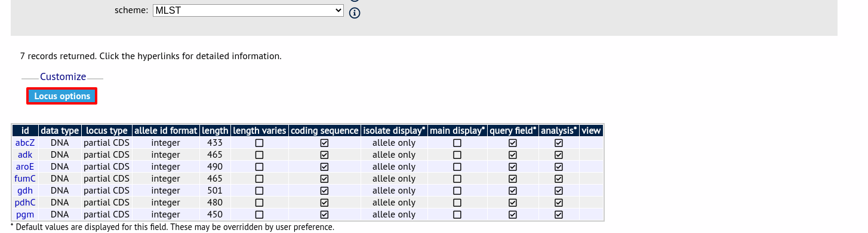Click partial CDS cell in gdh row
868x233 pixels.
tap(106, 191)
